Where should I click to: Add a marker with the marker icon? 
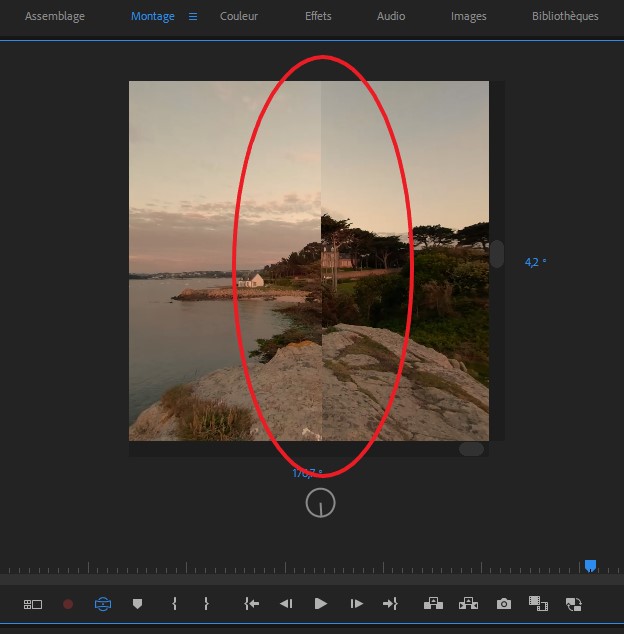point(137,604)
